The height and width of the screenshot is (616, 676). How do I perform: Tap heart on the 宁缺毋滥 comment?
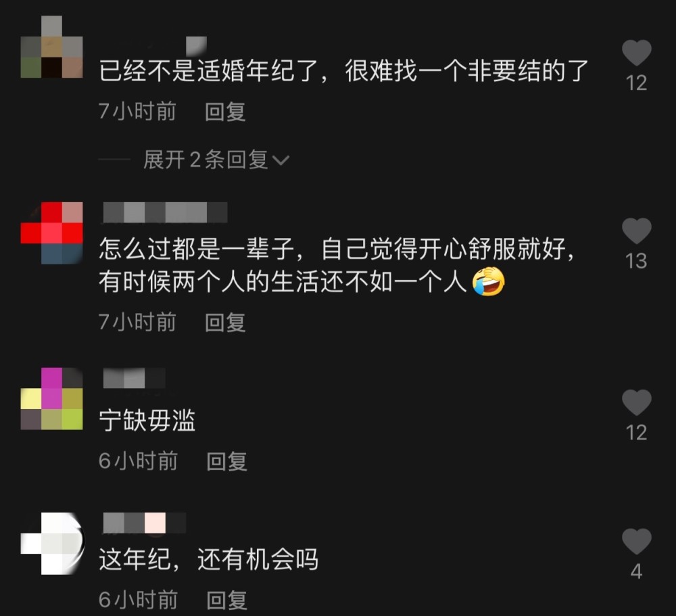tap(636, 402)
